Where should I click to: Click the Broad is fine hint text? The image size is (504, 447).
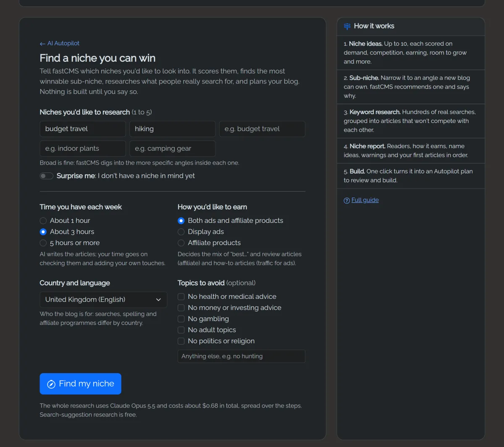(x=139, y=163)
